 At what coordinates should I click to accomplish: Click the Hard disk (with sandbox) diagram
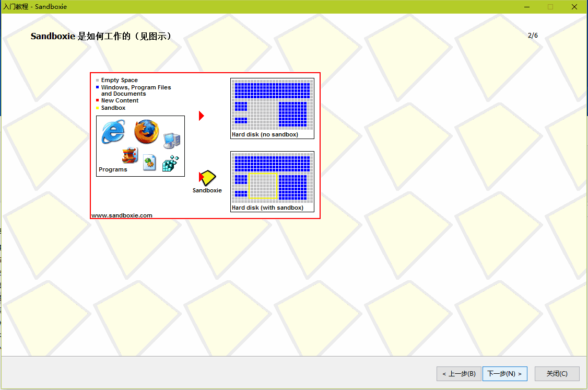[272, 178]
